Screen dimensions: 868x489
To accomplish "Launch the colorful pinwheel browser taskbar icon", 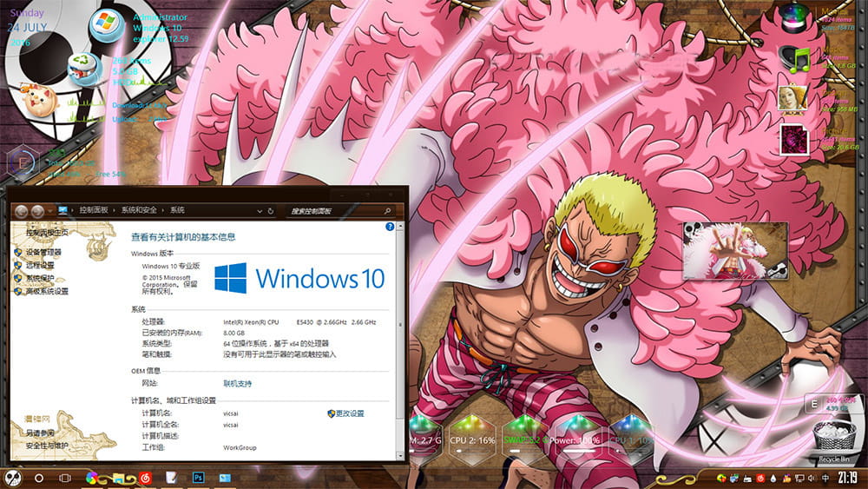I will coord(92,478).
